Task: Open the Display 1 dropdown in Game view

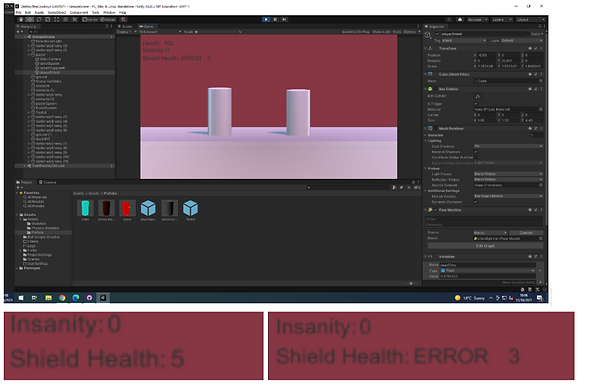Action: 127,32
